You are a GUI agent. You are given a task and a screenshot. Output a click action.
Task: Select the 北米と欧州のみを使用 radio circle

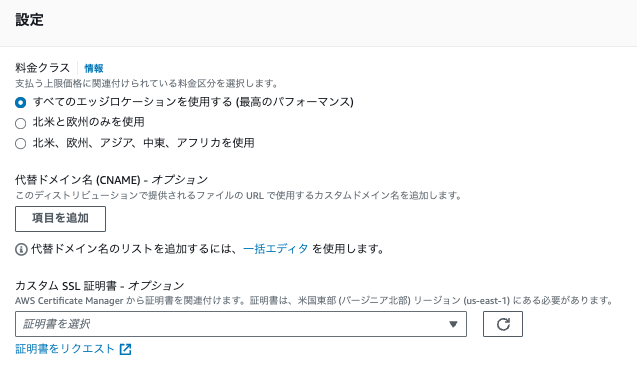(20, 123)
